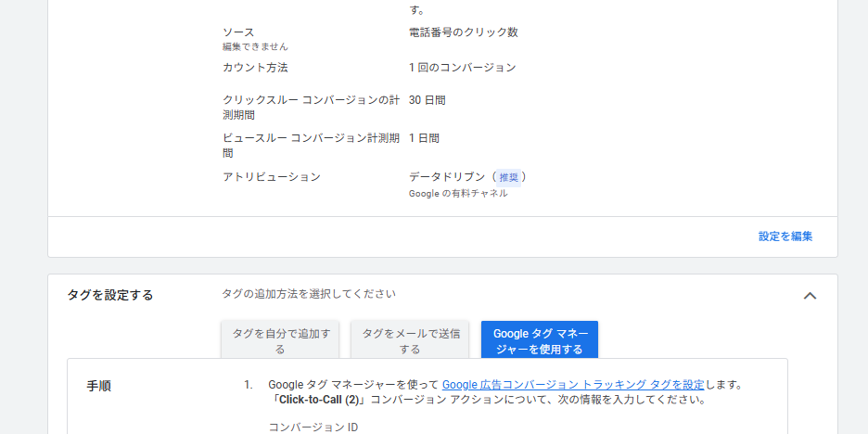Viewport: 868px width, 434px height.
Task: Open Google 広告コンバージョン トラッキング タグを設定 link
Action: coord(572,384)
